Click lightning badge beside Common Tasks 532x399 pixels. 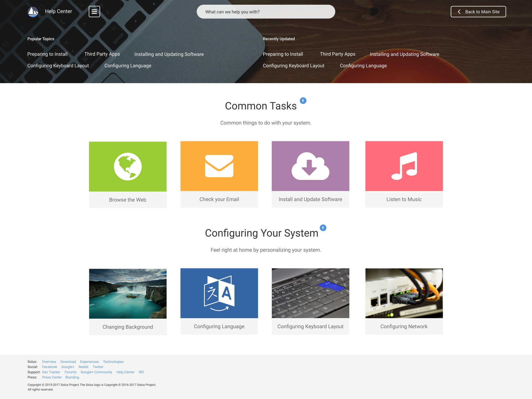tap(303, 101)
